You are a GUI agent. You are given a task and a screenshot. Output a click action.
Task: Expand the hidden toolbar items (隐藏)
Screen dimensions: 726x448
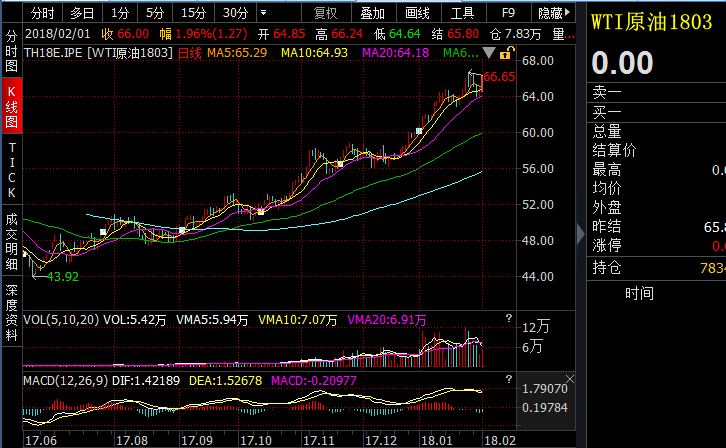coord(553,13)
